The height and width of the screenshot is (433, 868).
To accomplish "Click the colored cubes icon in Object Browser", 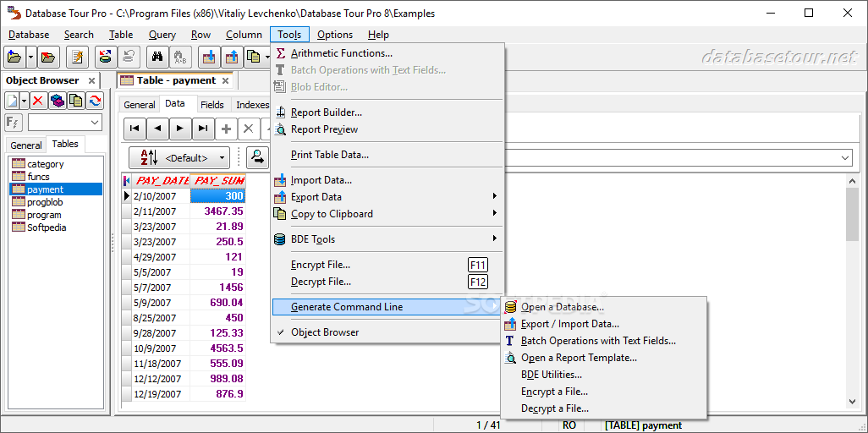I will 57,101.
